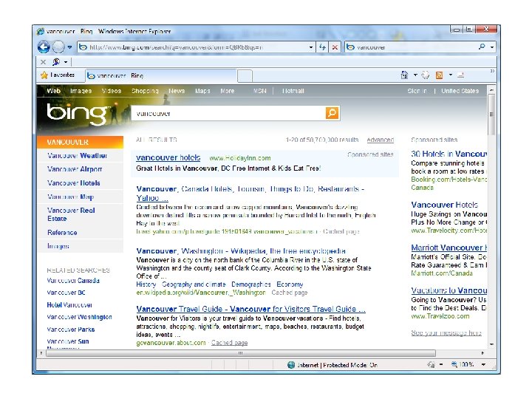Click the search magnifier toolbar icon
The height and width of the screenshot is (399, 532).
[x=56, y=62]
